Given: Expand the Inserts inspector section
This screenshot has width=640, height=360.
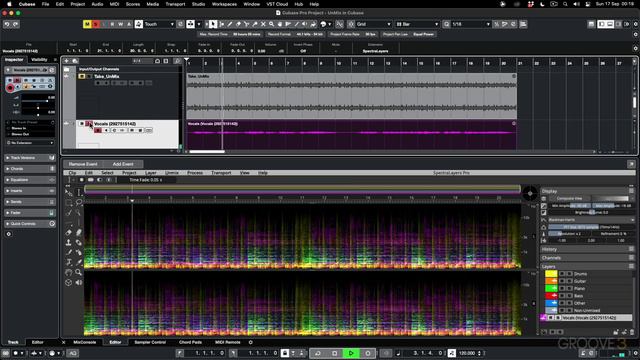Looking at the screenshot, I should click(30, 191).
